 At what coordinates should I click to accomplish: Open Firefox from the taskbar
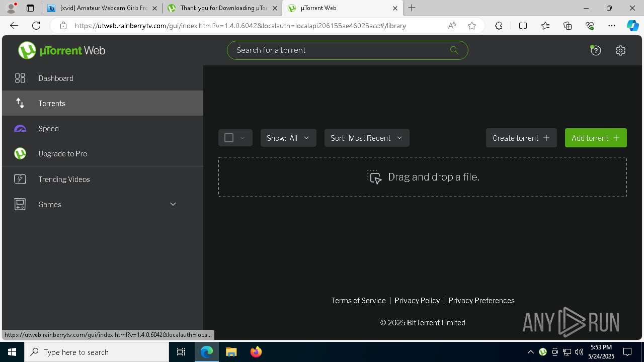[x=256, y=352]
